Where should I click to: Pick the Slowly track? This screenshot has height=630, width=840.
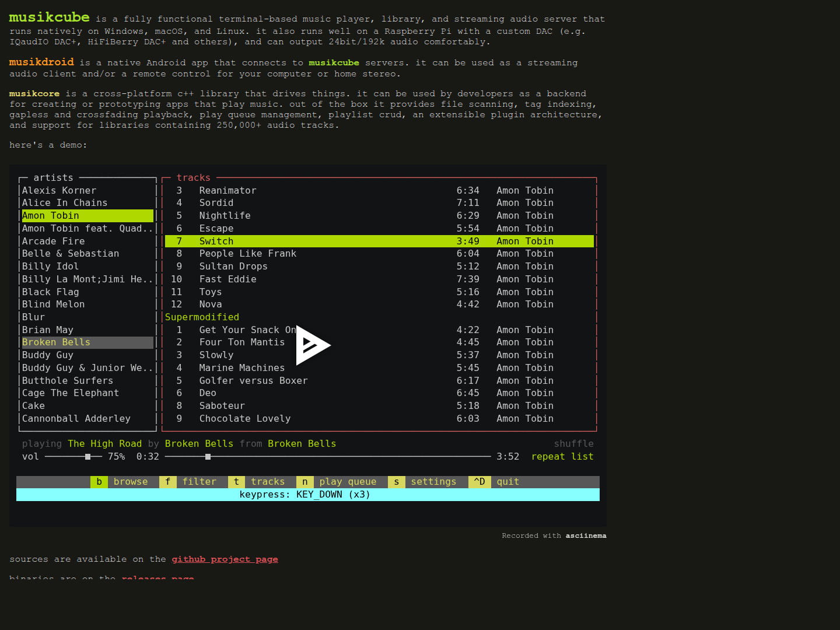coord(379,355)
